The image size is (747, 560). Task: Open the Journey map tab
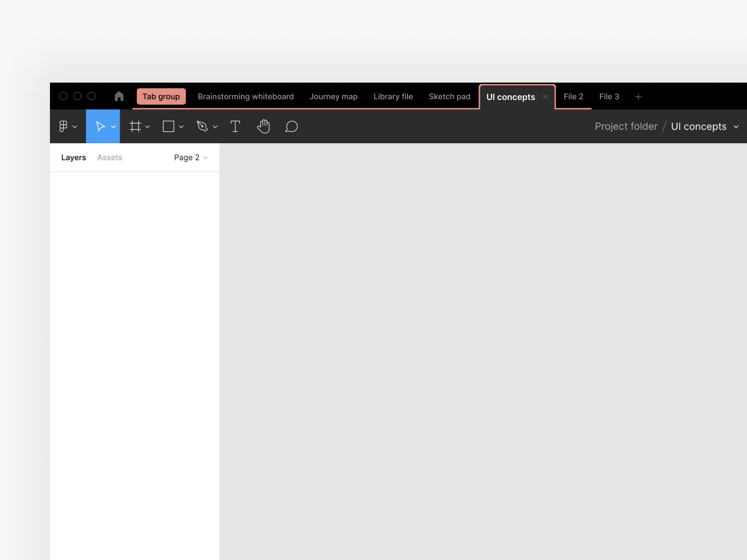click(x=333, y=96)
